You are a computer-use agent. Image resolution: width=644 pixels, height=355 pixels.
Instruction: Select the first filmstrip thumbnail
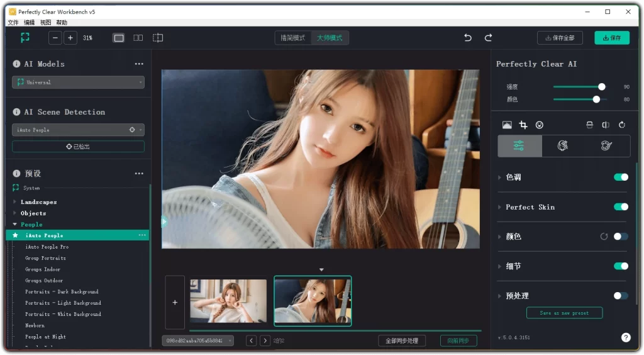click(228, 301)
